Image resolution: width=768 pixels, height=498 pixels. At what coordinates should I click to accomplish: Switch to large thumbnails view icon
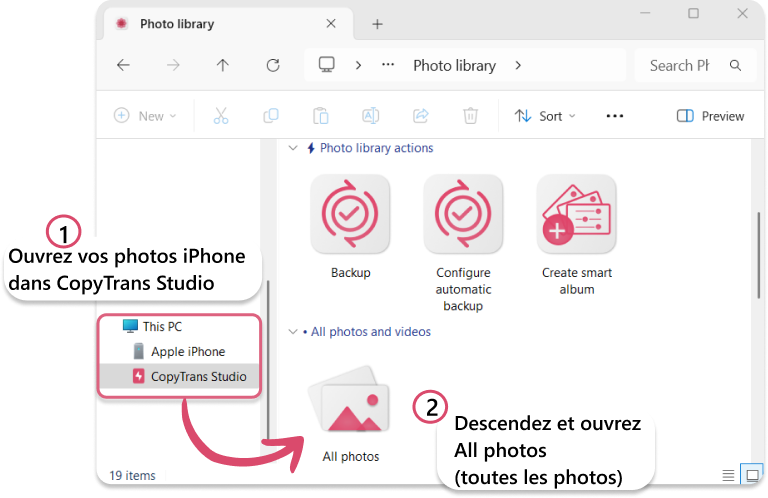tap(752, 475)
